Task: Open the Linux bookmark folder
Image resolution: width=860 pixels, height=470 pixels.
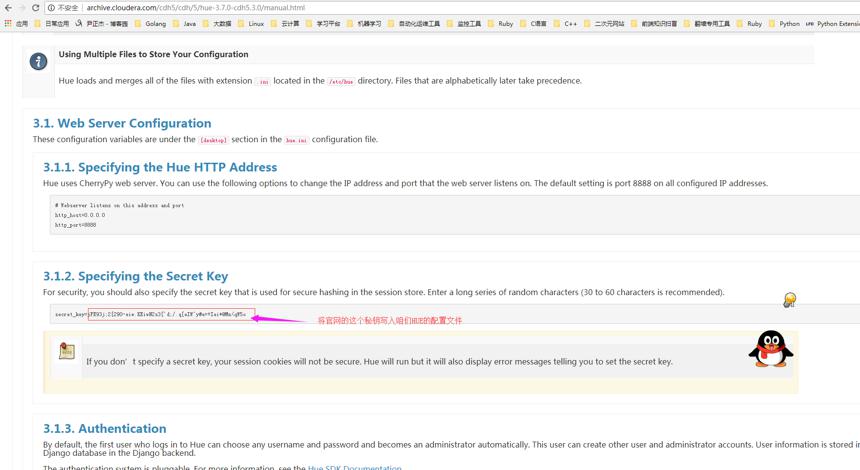Action: (x=251, y=24)
